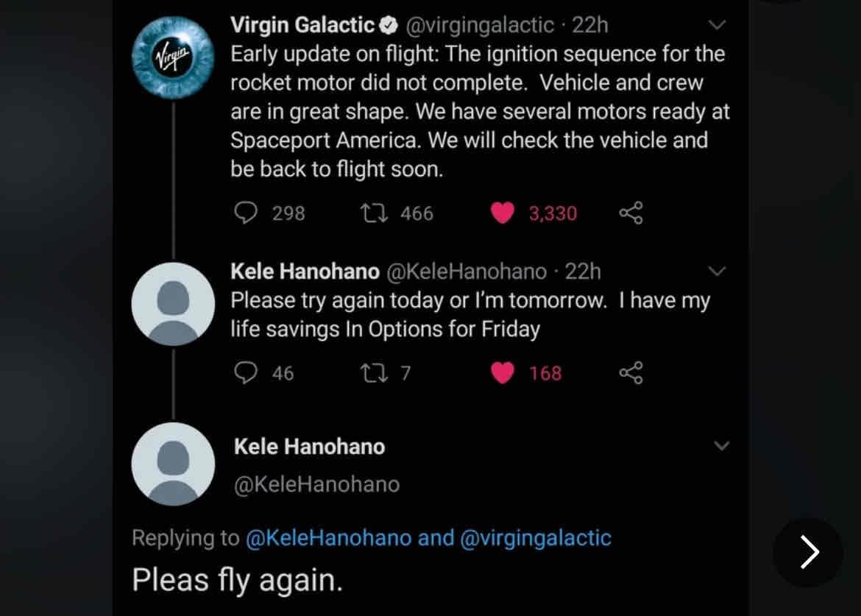Reply to Virgin Galactic's tweet
The height and width of the screenshot is (616, 861).
[x=244, y=213]
